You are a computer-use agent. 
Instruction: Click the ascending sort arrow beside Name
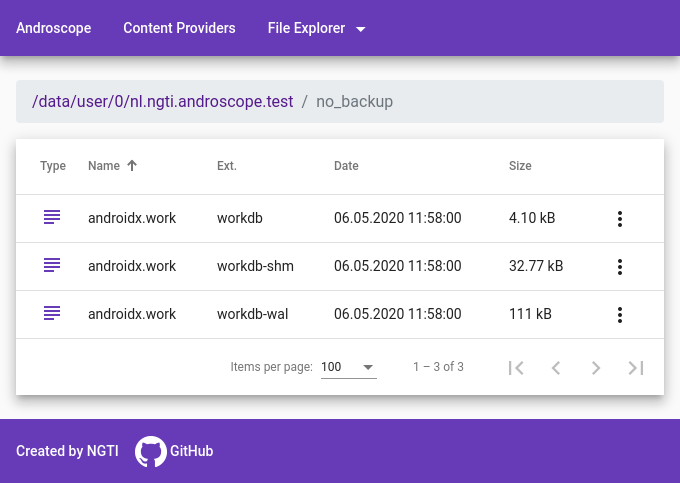[132, 166]
